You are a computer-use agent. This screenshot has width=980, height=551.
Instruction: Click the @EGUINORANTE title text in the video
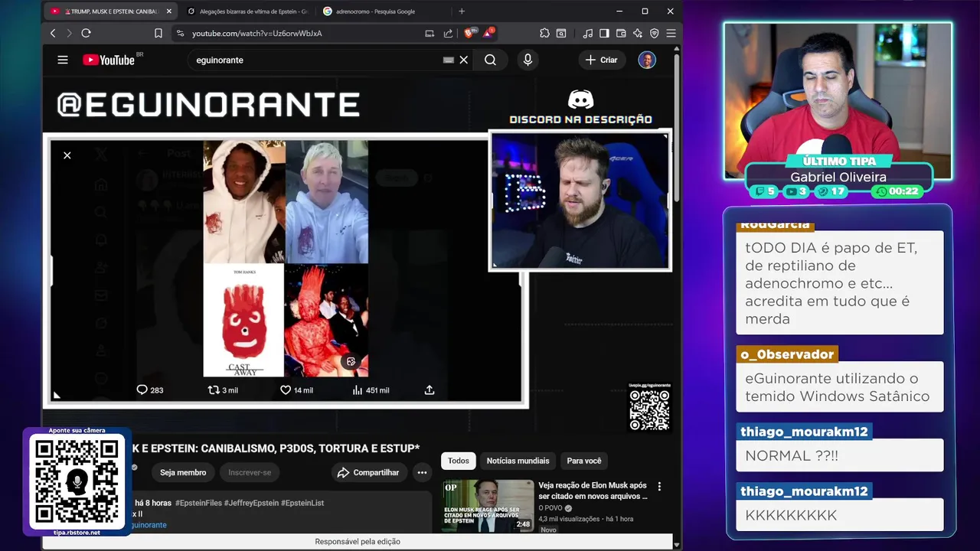(208, 105)
